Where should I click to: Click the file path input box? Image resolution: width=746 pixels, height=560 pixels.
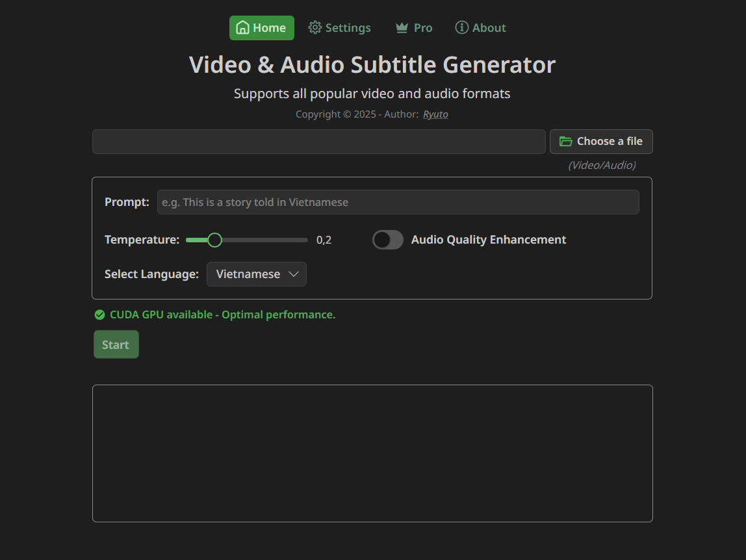(x=318, y=142)
